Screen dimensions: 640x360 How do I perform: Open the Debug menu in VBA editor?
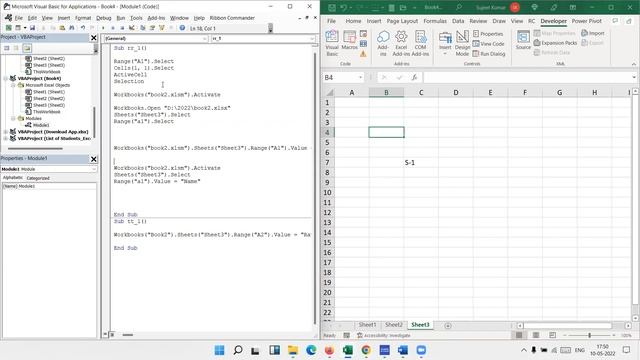[103, 18]
